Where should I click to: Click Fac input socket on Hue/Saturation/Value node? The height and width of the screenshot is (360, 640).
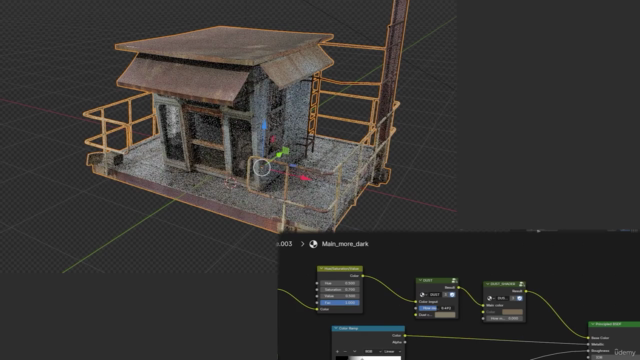pos(317,303)
